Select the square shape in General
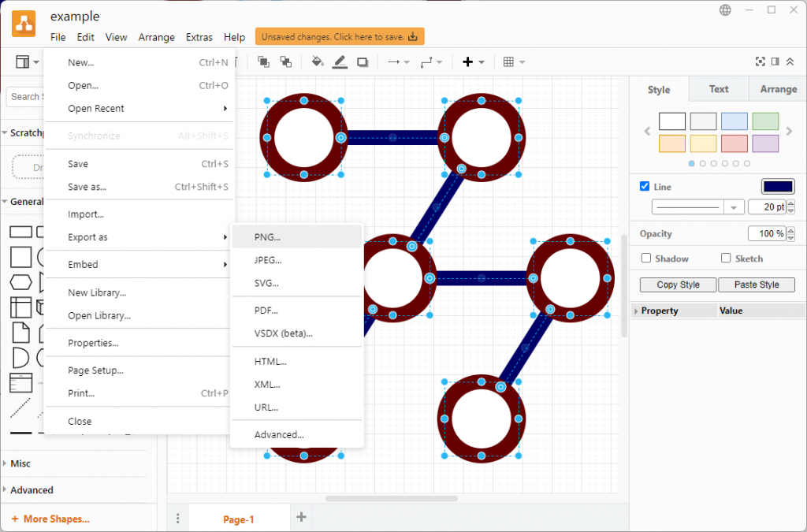 click(20, 257)
